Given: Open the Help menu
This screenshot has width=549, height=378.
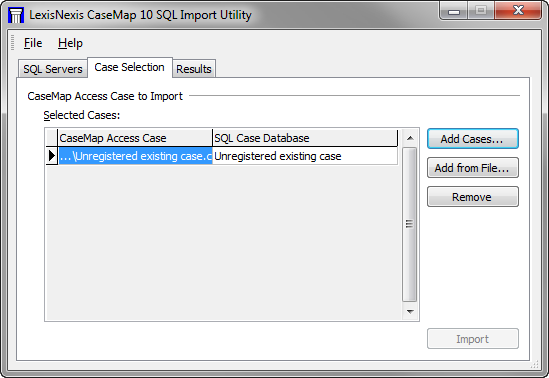Looking at the screenshot, I should (70, 43).
